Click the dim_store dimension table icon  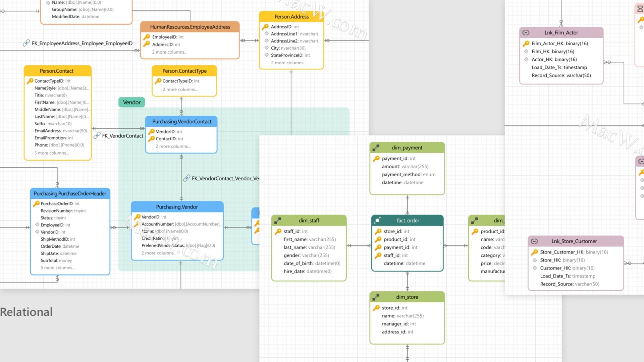point(376,297)
